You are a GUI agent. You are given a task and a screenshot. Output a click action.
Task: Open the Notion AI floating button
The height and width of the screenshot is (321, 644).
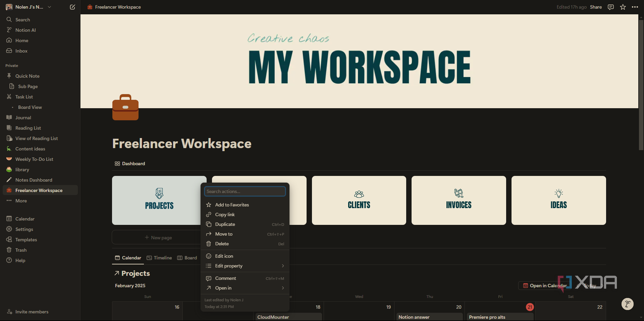point(628,304)
